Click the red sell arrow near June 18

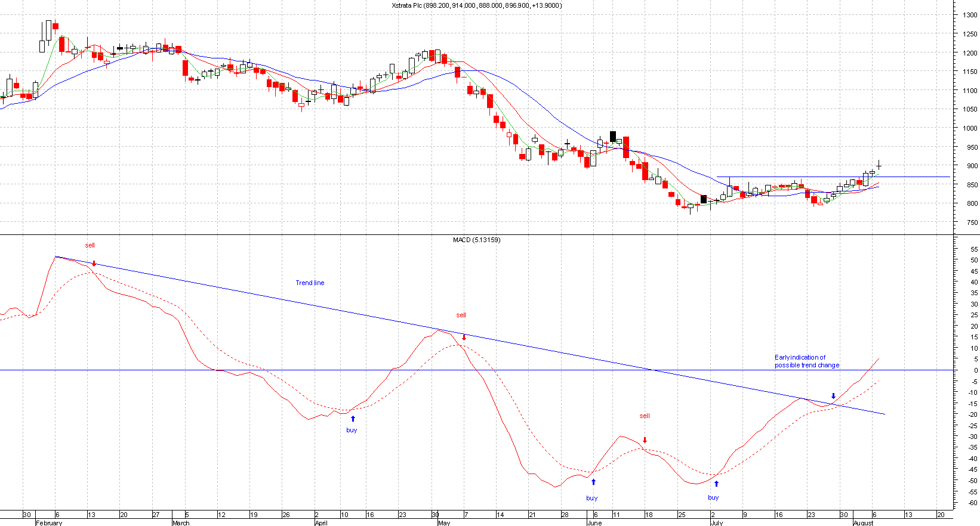pyautogui.click(x=645, y=440)
